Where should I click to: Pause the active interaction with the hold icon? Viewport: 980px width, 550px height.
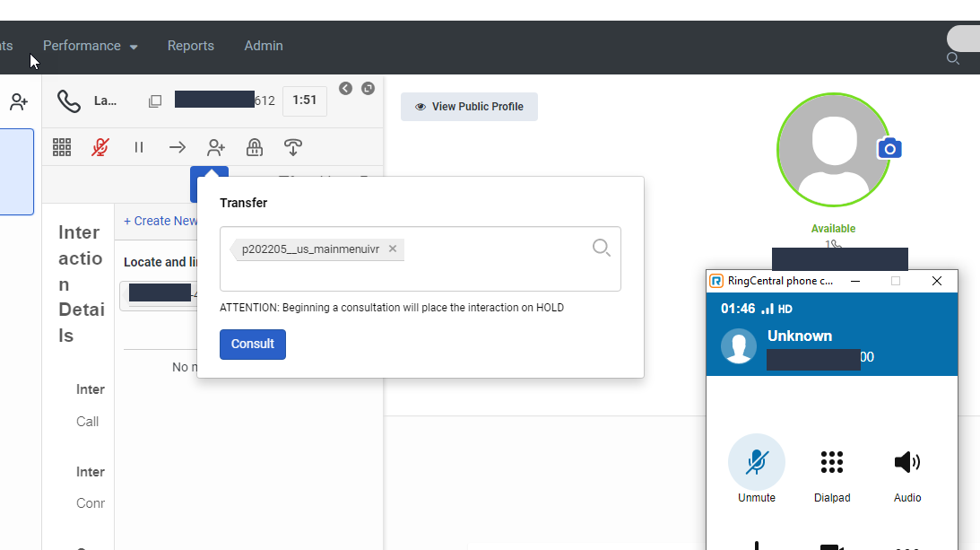[x=139, y=146]
